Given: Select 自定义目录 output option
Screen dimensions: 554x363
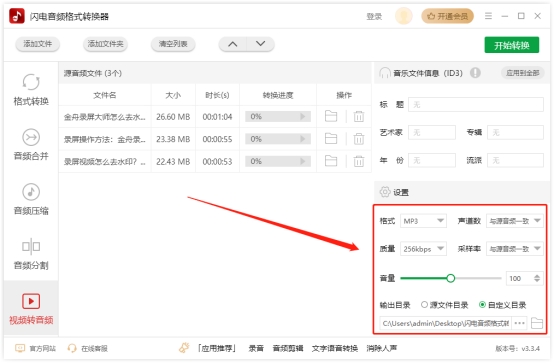Looking at the screenshot, I should [x=502, y=305].
